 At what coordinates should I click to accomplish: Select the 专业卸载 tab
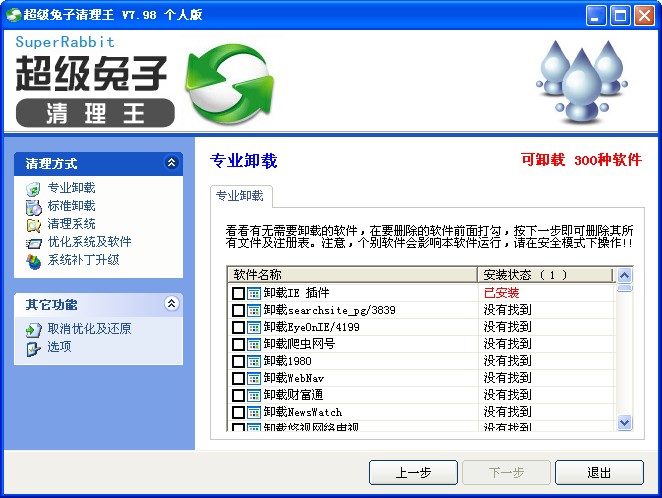click(241, 196)
